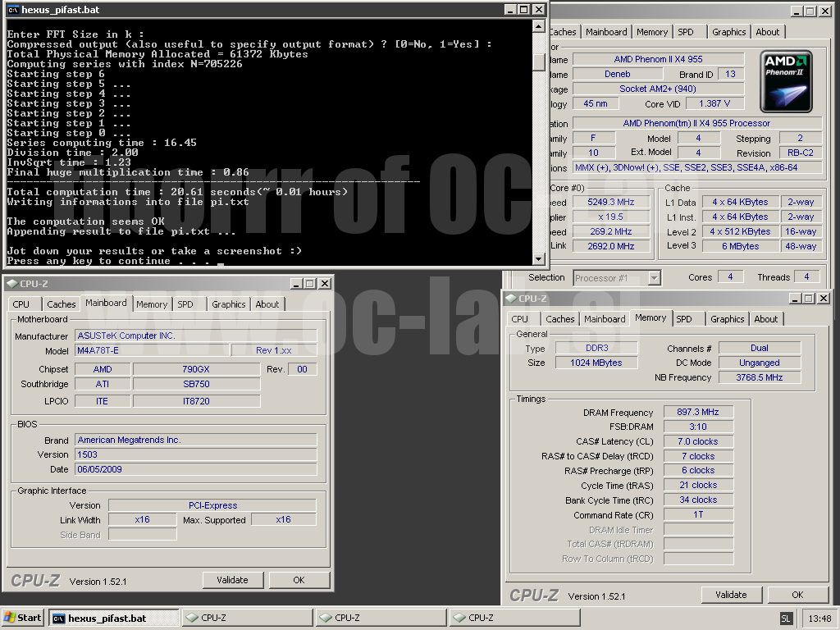The width and height of the screenshot is (840, 630).
Task: Click the command prompt scrollbar thumb
Action: 539,62
